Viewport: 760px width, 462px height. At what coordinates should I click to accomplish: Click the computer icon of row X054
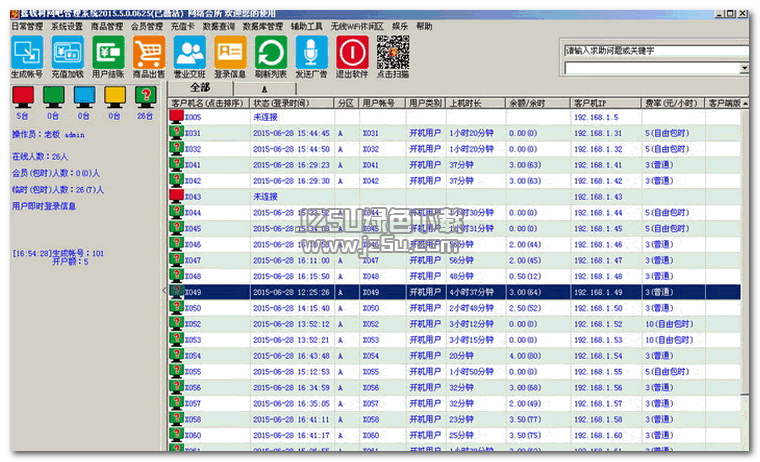click(176, 355)
